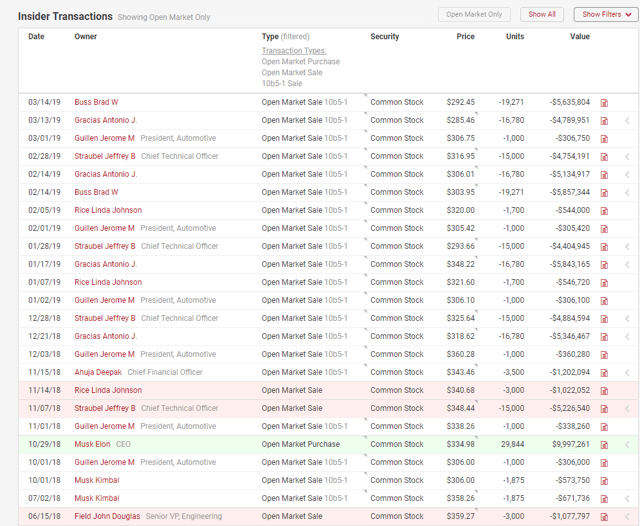
Task: Click the Type (filtered) column header
Action: click(285, 36)
